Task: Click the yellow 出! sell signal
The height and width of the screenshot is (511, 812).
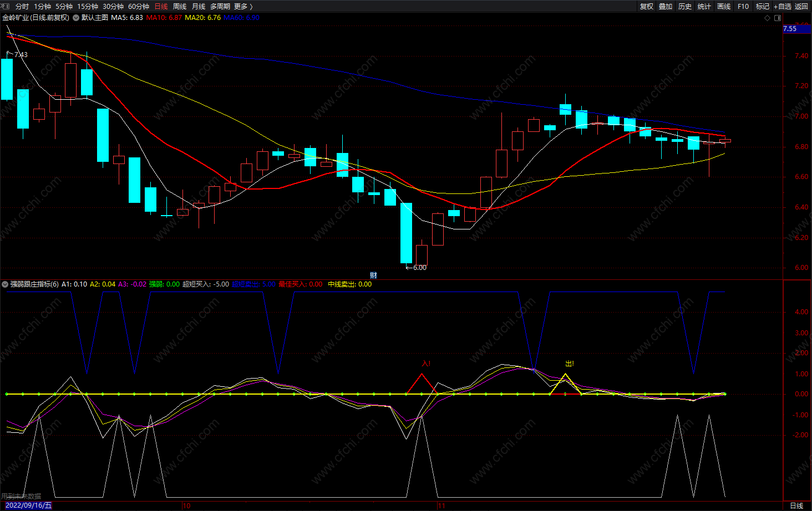Action: click(570, 364)
